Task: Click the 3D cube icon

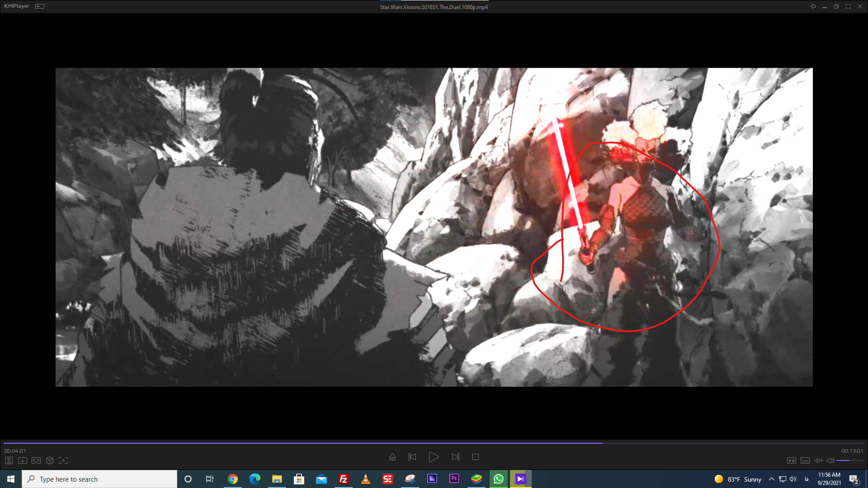Action: [x=50, y=460]
